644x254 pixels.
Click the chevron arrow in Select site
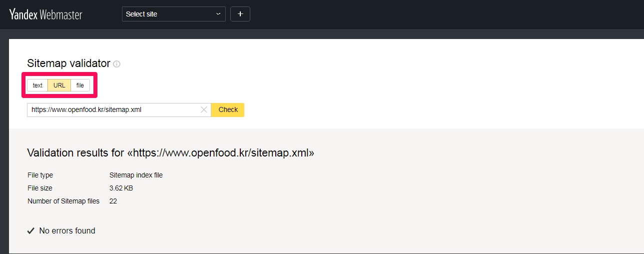point(218,14)
